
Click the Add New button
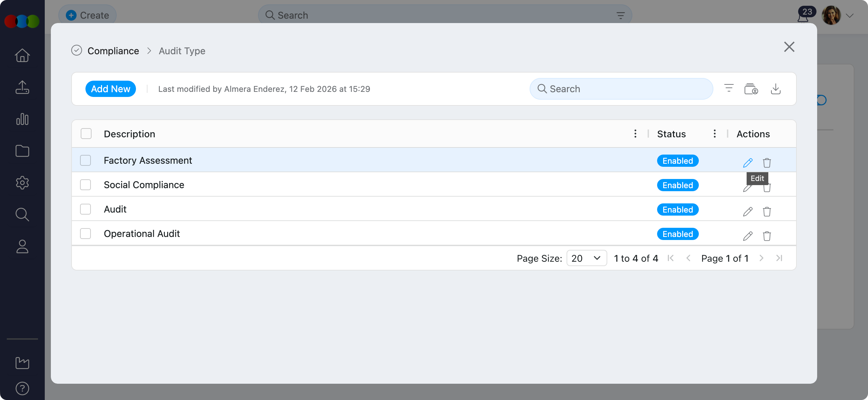click(111, 89)
